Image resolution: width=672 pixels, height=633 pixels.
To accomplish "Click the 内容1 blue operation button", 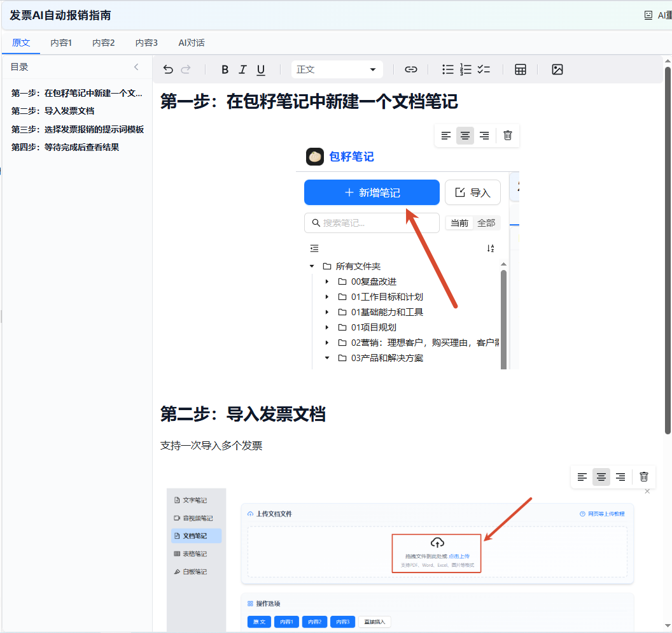I will pos(287,622).
